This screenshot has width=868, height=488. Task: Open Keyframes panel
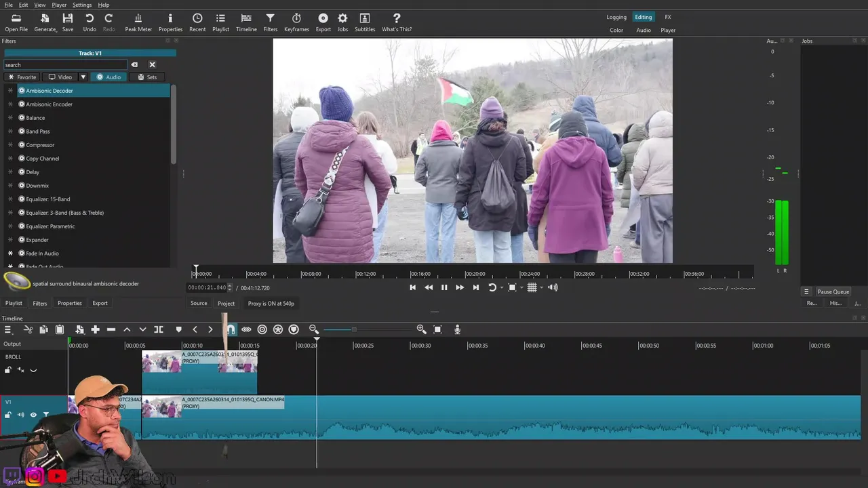(x=296, y=22)
